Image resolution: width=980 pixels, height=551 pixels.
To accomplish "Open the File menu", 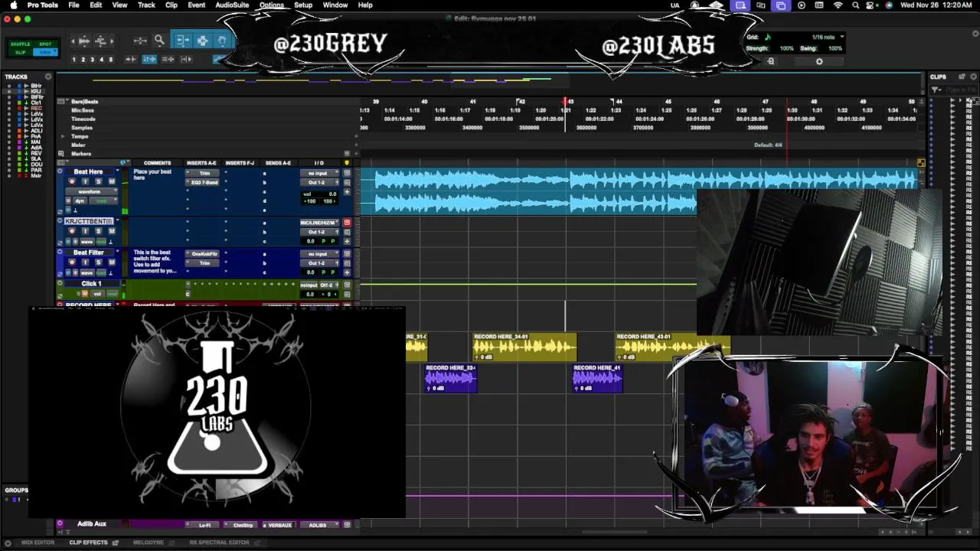I will click(x=73, y=5).
